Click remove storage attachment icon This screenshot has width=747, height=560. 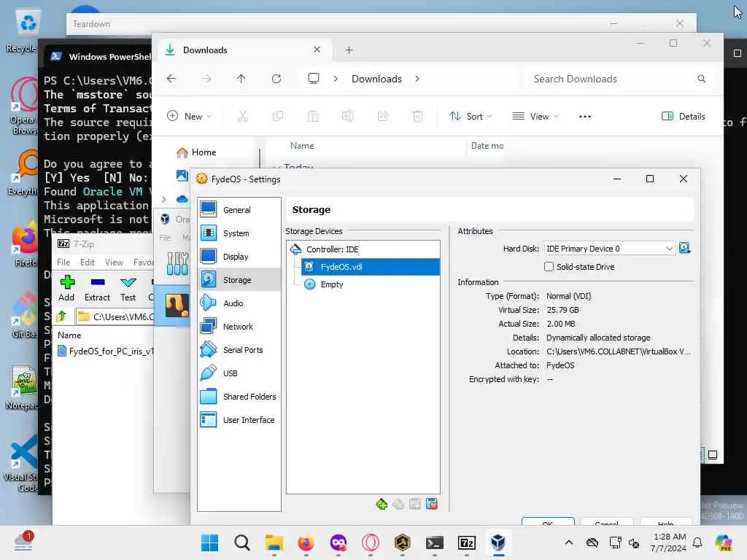pyautogui.click(x=432, y=504)
